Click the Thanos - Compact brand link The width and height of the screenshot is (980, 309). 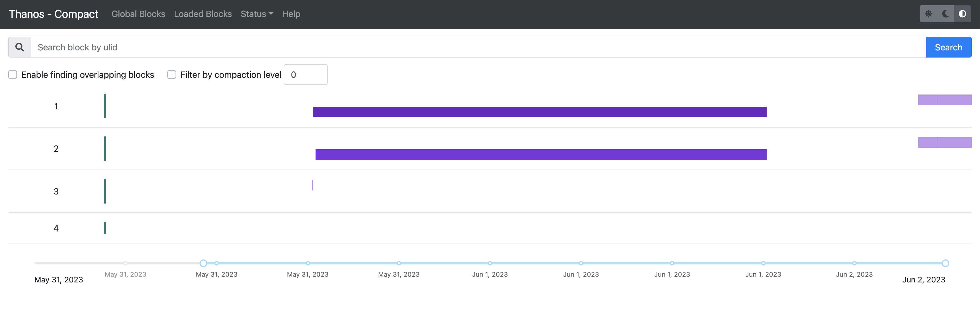point(53,14)
